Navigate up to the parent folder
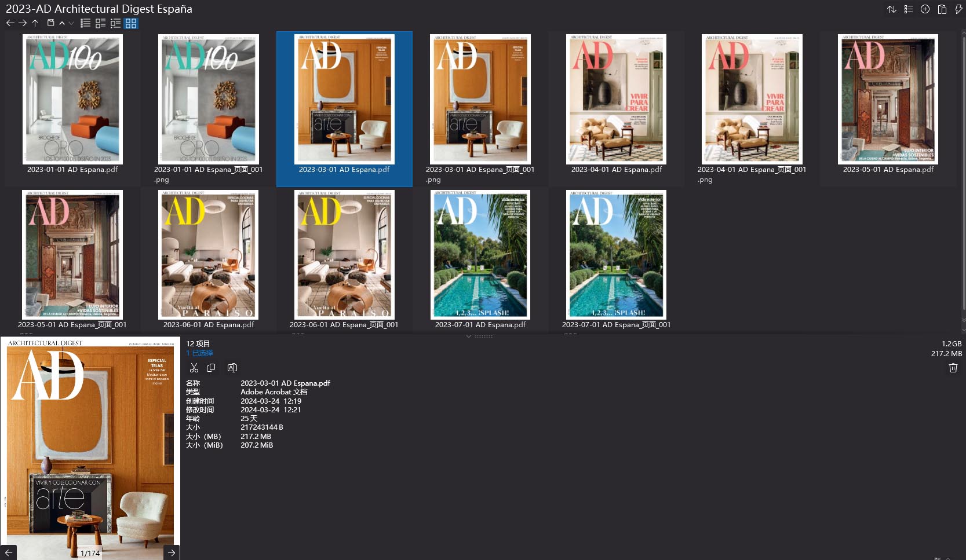966x560 pixels. tap(35, 23)
